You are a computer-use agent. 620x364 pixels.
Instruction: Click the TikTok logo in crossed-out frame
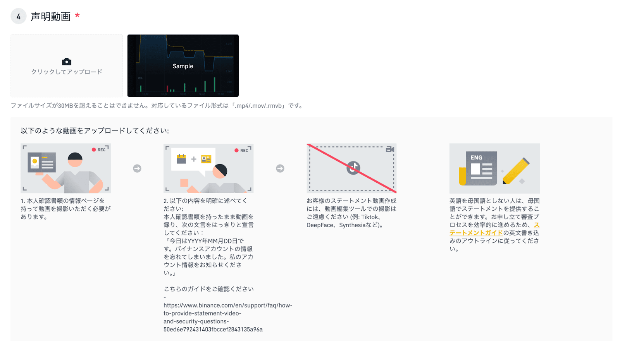tap(353, 168)
